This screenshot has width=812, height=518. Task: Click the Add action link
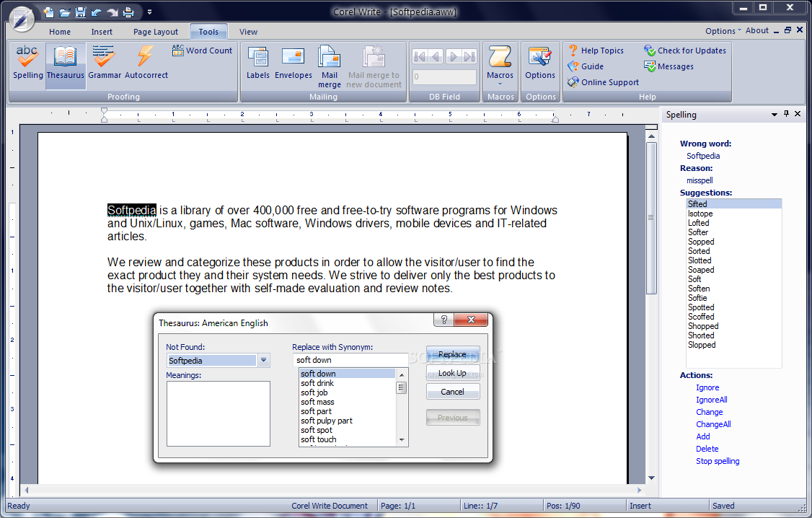tap(702, 436)
